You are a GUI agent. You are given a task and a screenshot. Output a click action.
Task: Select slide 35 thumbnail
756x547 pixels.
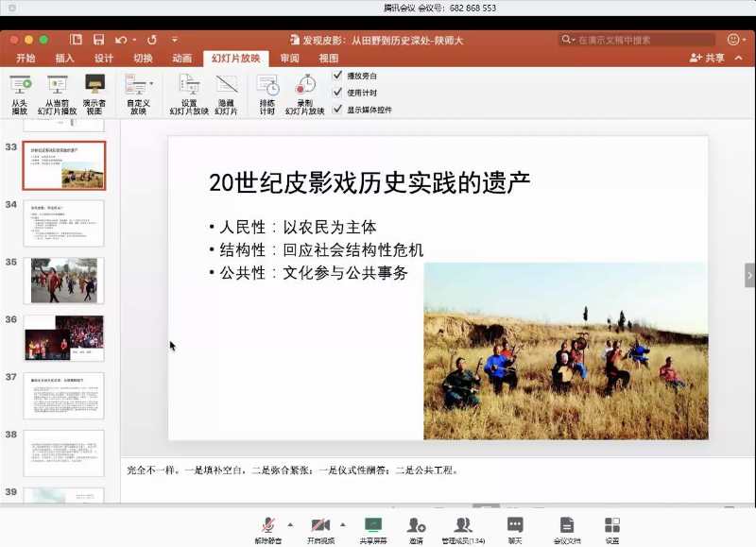pos(64,281)
